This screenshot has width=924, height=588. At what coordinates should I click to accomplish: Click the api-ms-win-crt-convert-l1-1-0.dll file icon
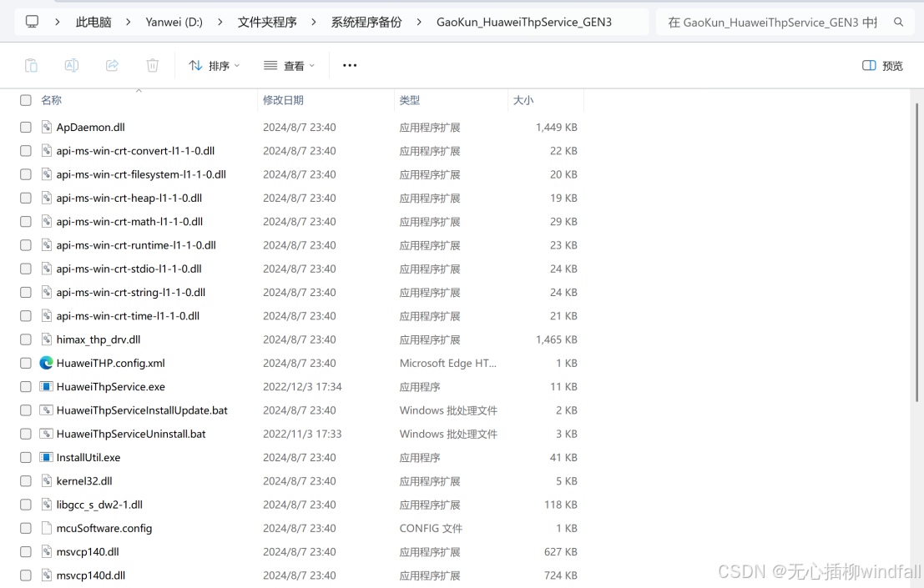47,151
